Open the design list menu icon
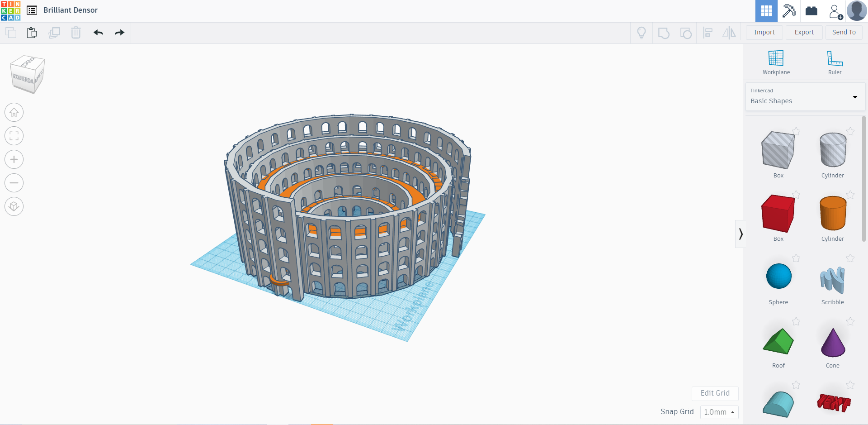 point(32,10)
